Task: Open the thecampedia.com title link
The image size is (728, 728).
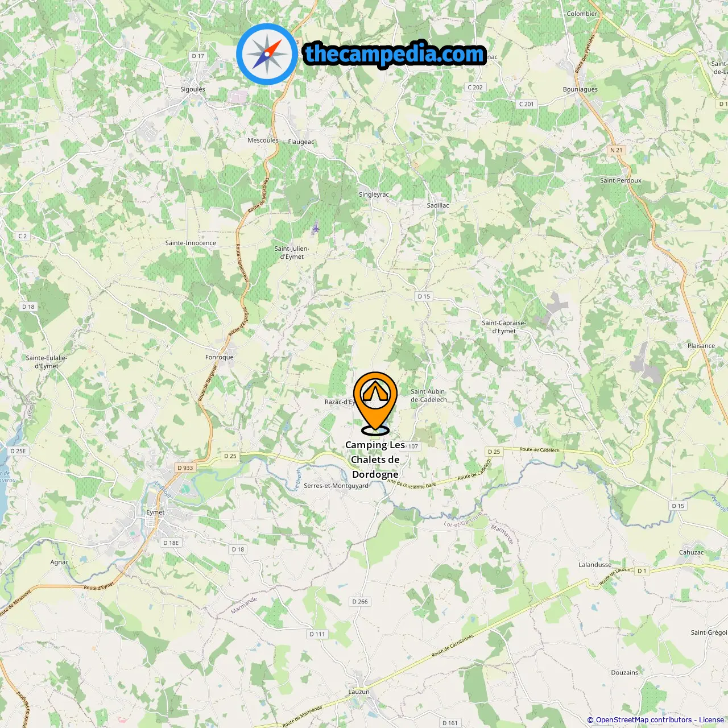Action: 395,54
